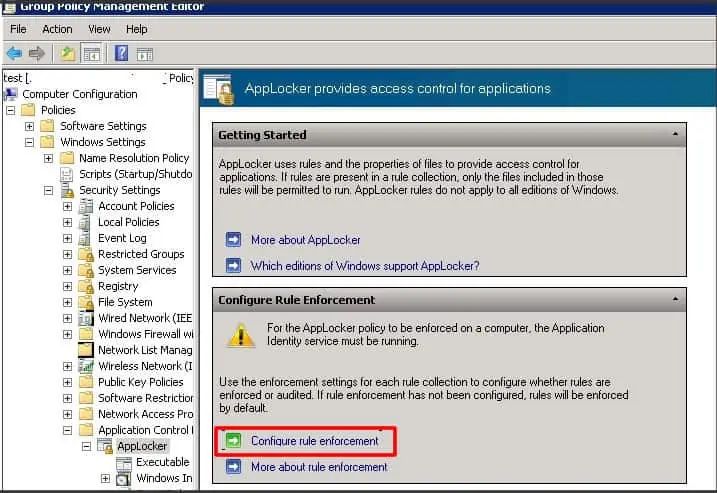Click the Event Log icon
The width and height of the screenshot is (717, 493).
coord(86,238)
